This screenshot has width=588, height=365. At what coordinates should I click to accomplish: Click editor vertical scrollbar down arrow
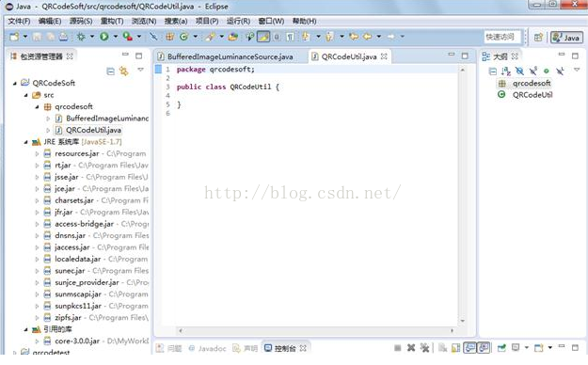tap(462, 321)
